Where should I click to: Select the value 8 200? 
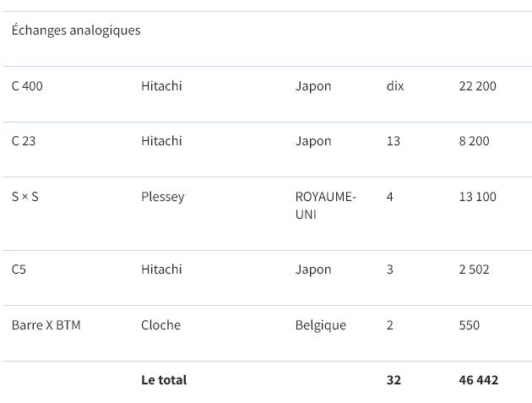click(474, 141)
